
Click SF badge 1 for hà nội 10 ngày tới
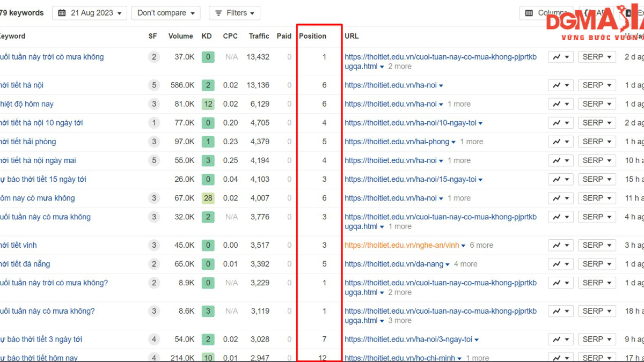154,123
